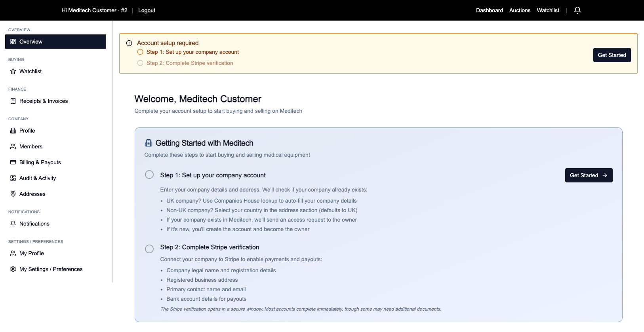Open Auctions in the top navigation
644x332 pixels.
(520, 10)
